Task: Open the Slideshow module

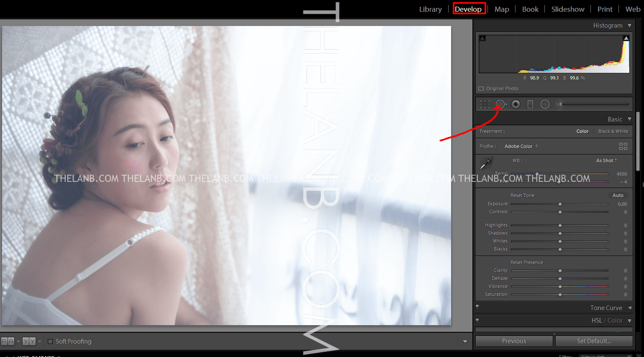Action: 567,9
